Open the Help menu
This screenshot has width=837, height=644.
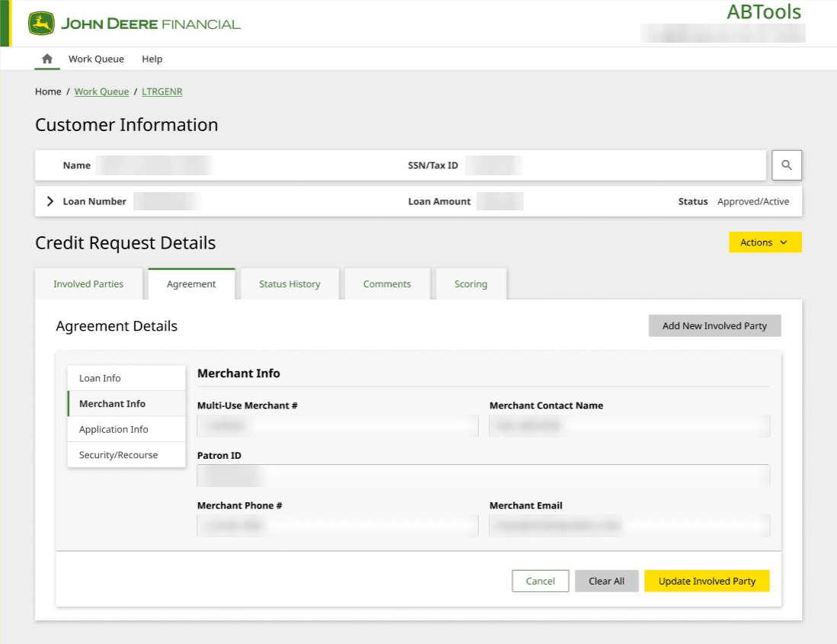click(x=152, y=59)
